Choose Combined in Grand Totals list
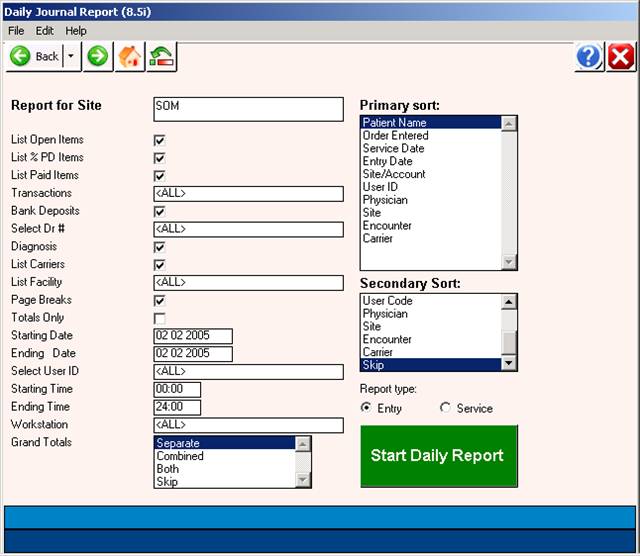 pos(180,456)
